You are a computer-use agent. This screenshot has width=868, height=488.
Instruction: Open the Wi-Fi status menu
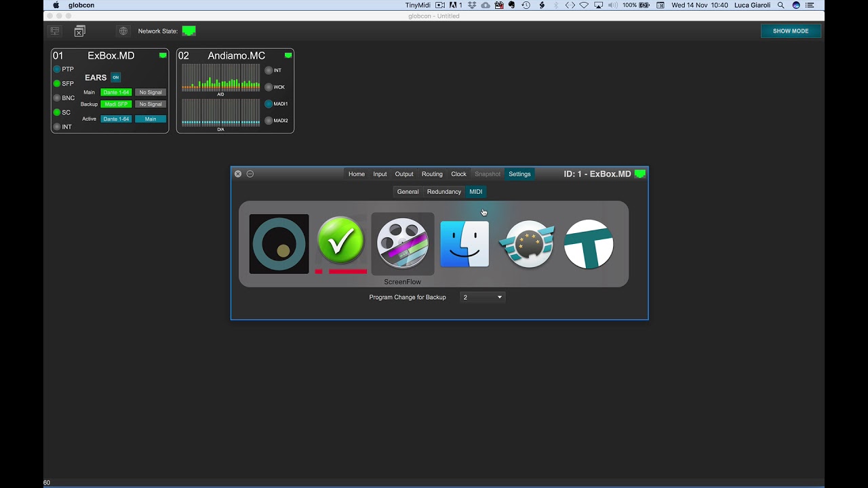(x=584, y=5)
